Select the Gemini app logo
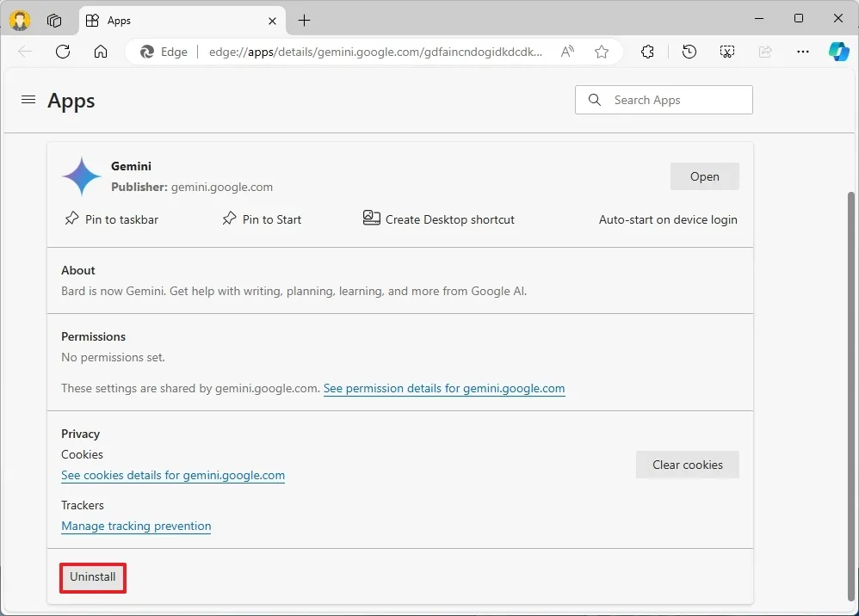 pos(81,176)
